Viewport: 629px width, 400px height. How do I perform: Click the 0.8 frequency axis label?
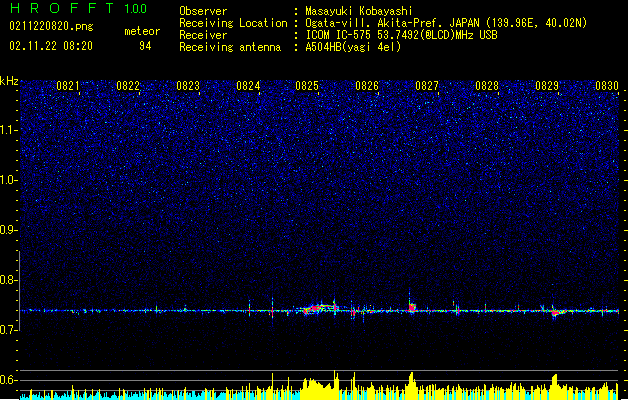tap(9, 280)
